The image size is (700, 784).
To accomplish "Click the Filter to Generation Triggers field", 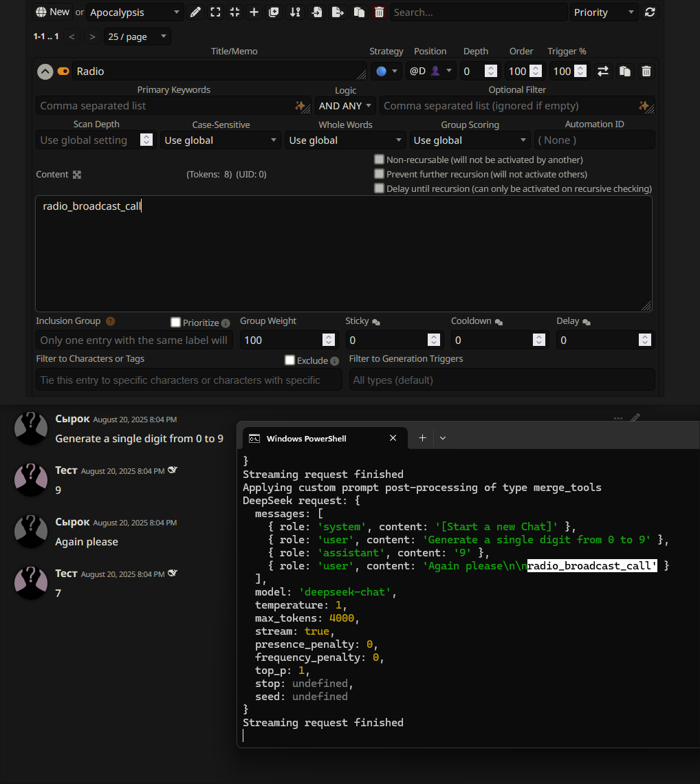I will [x=501, y=380].
